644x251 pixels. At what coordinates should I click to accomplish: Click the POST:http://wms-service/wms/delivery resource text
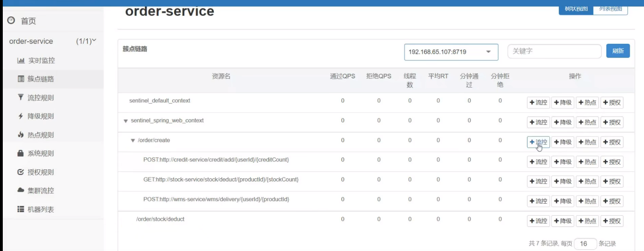point(216,199)
